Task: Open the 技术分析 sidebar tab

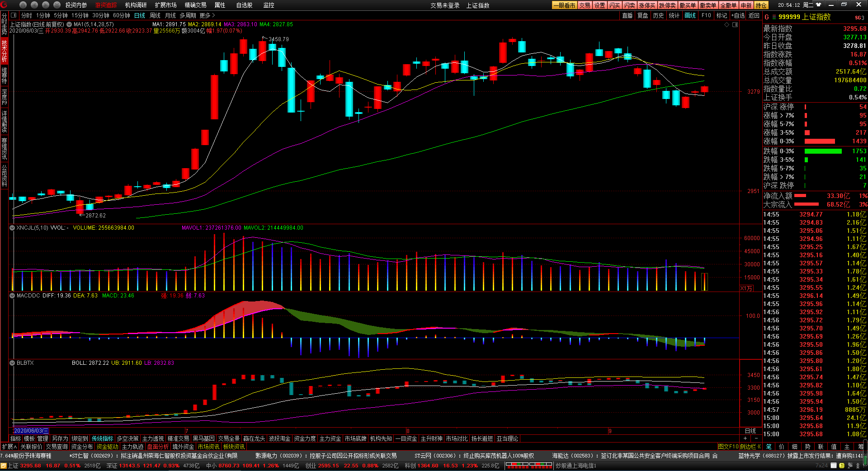Action: point(4,51)
